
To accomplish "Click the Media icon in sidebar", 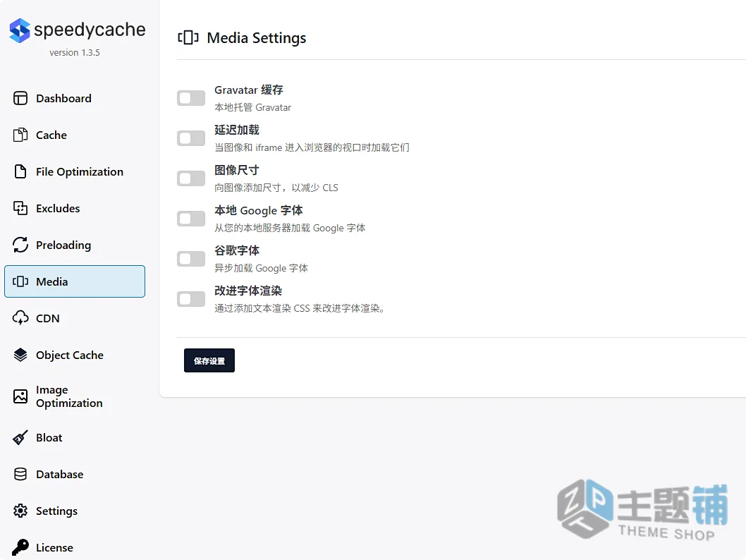I will (x=20, y=281).
